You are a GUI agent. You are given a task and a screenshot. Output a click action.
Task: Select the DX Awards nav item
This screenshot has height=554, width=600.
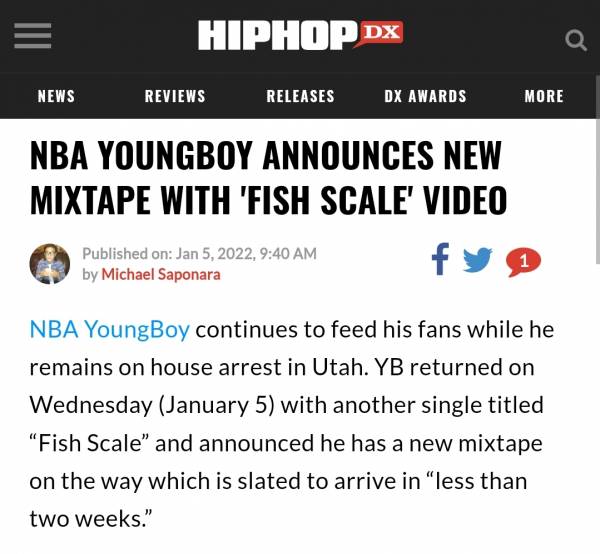[426, 96]
